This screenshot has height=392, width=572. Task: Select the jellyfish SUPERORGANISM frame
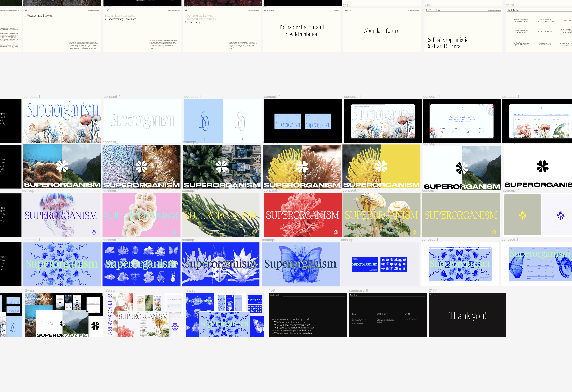pos(62,215)
